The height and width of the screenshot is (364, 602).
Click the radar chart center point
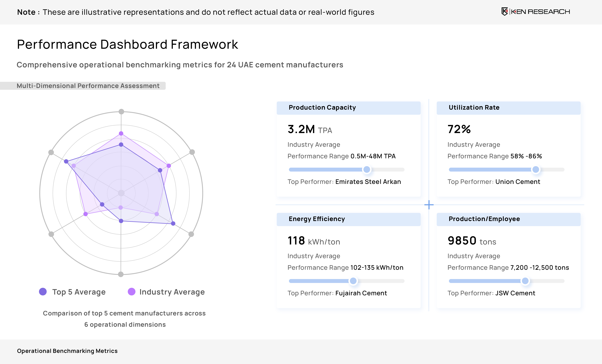coord(121,193)
